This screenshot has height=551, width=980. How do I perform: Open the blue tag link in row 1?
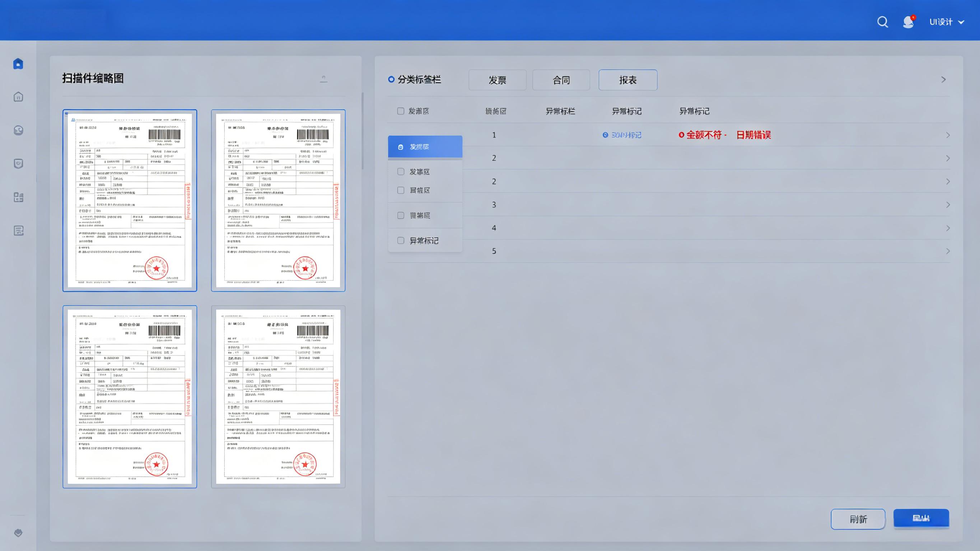click(x=622, y=135)
